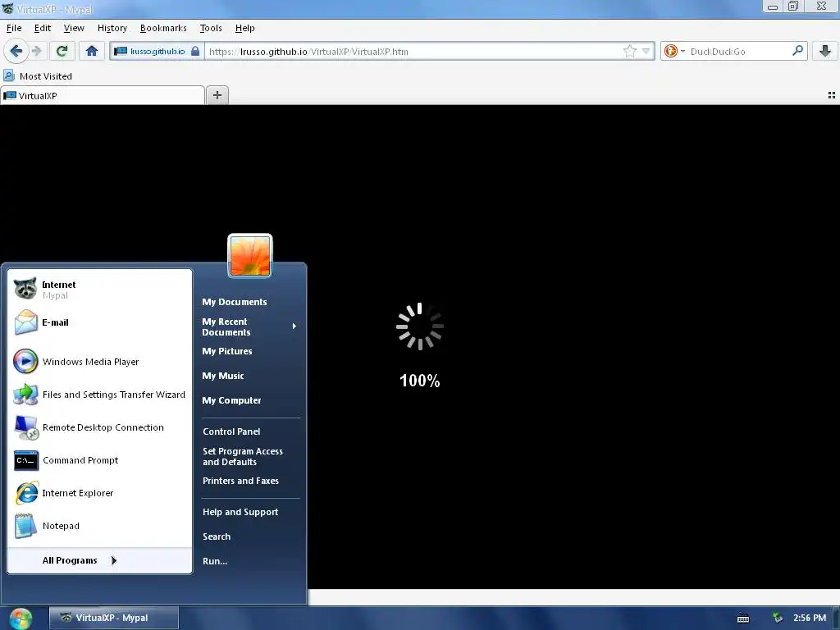Open My Computer
Screen dimensions: 840x630
tap(250, 400)
